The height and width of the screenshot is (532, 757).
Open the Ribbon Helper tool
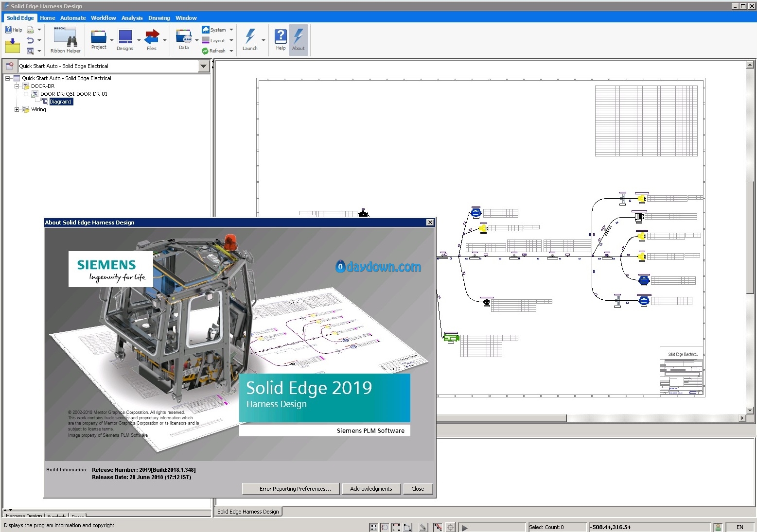click(65, 40)
